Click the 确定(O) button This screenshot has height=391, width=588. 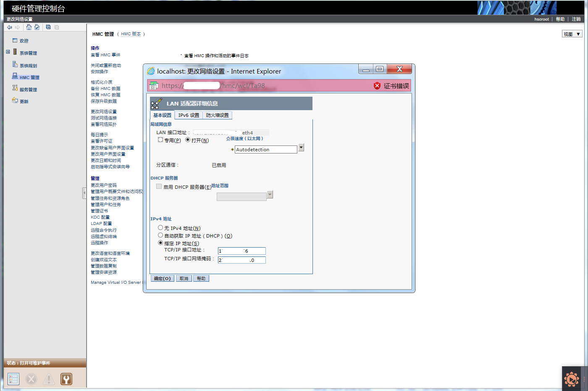(x=162, y=278)
